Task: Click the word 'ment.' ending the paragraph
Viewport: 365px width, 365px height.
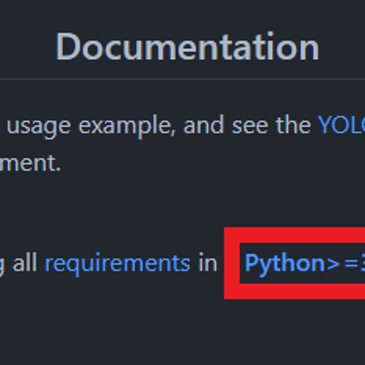Action: coord(30,163)
